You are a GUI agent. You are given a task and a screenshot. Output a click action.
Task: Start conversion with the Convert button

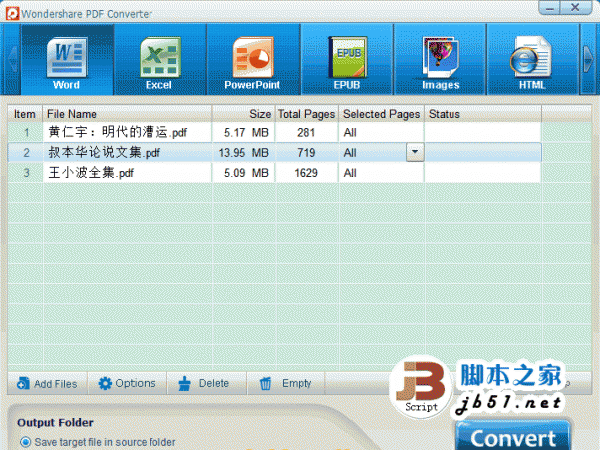(513, 437)
